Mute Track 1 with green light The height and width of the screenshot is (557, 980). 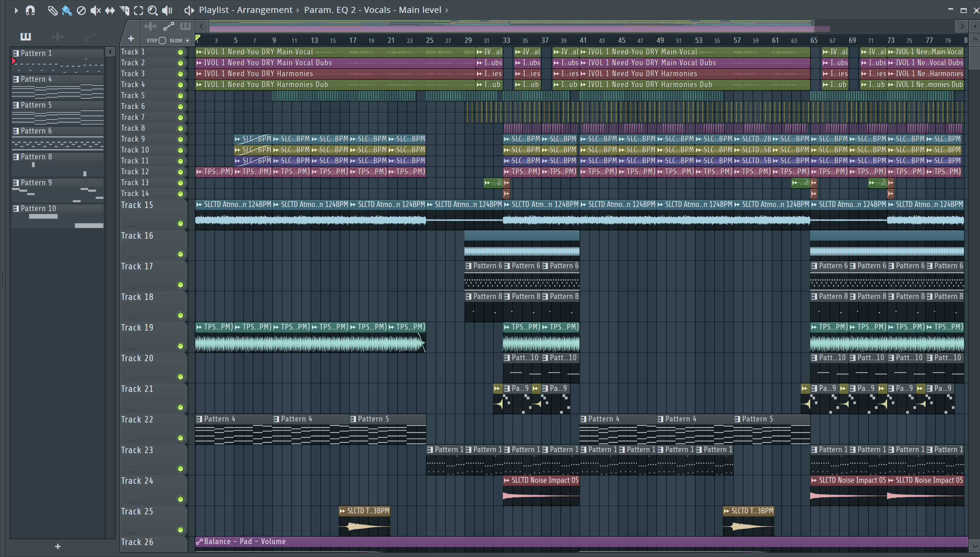point(180,52)
